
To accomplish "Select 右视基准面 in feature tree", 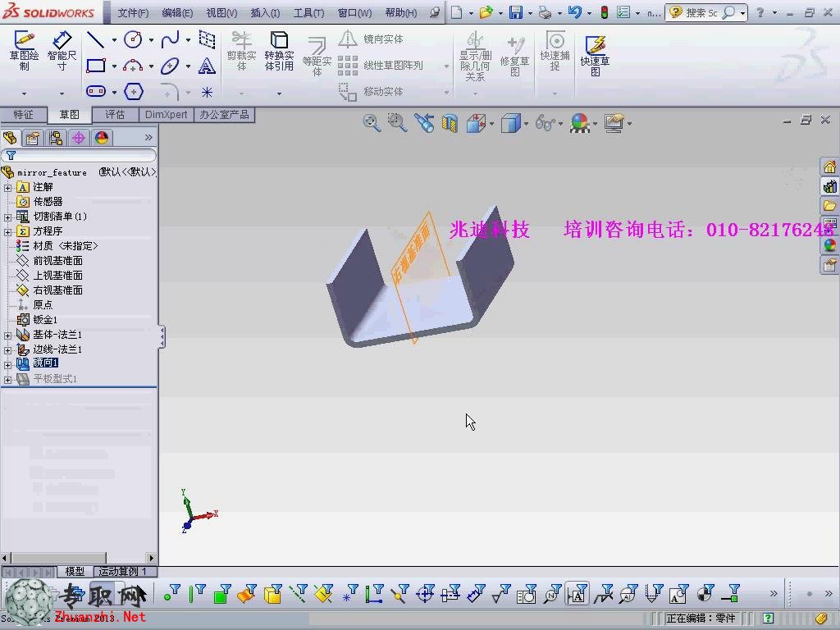I will click(x=58, y=290).
